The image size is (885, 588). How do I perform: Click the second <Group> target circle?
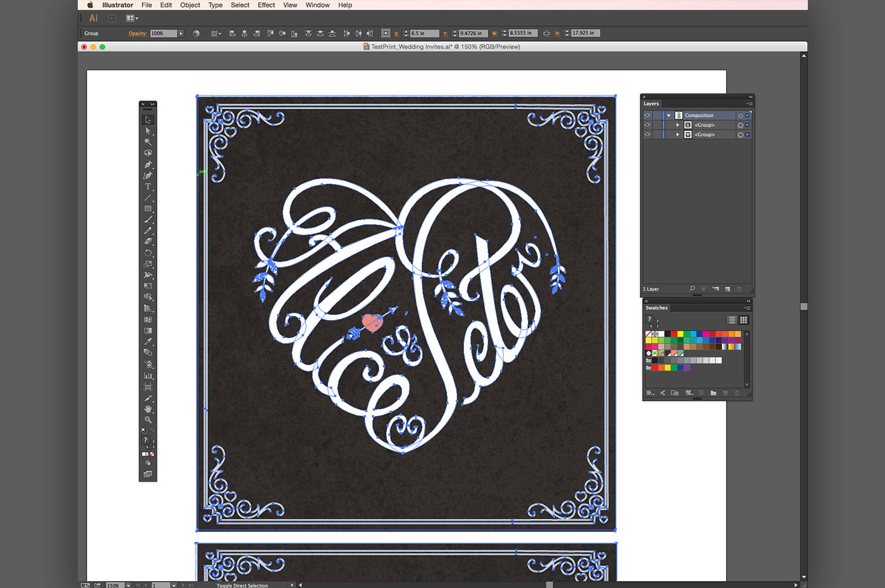click(740, 135)
